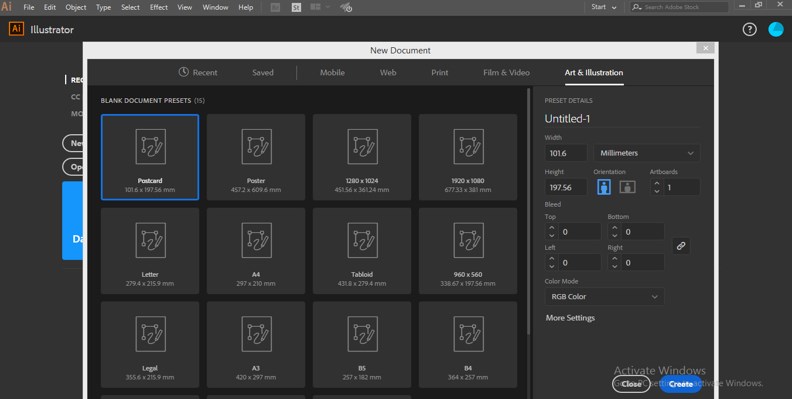Open the Select menu
This screenshot has height=399, width=792.
coord(130,7)
